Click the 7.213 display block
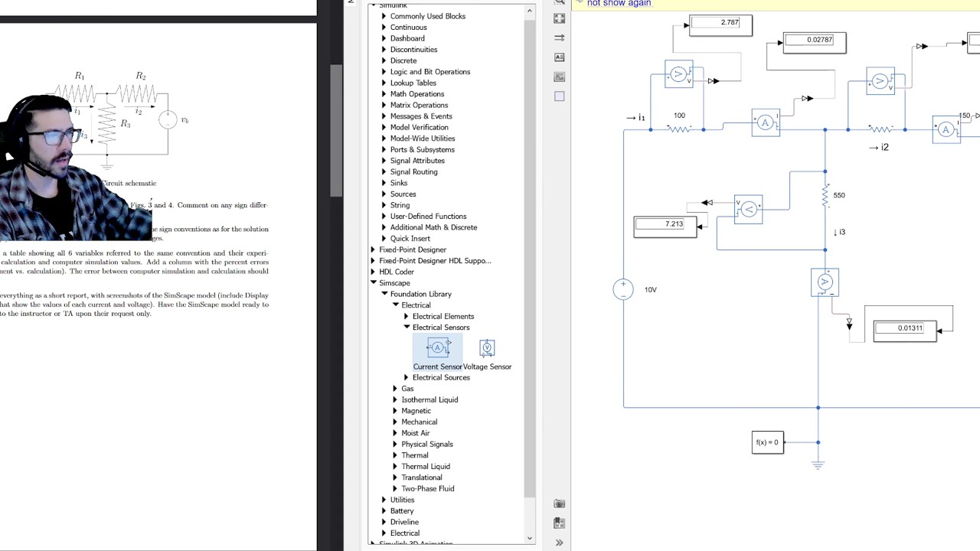 pos(665,227)
